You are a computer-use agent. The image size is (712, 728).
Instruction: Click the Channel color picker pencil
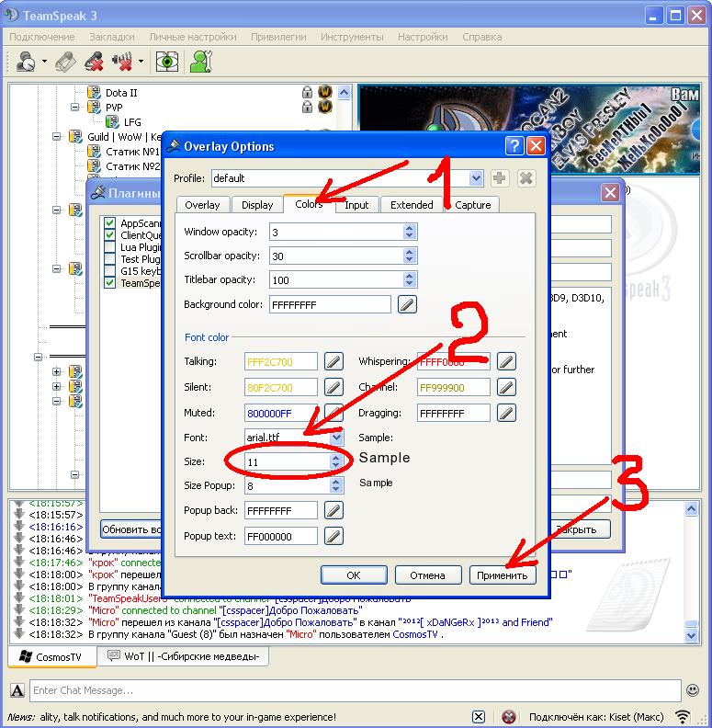pyautogui.click(x=506, y=387)
